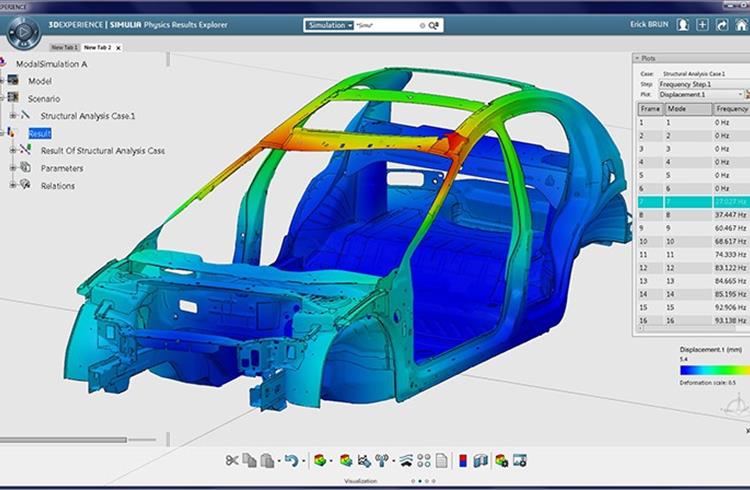Clear the search field with x icon
750x490 pixels.
422,26
